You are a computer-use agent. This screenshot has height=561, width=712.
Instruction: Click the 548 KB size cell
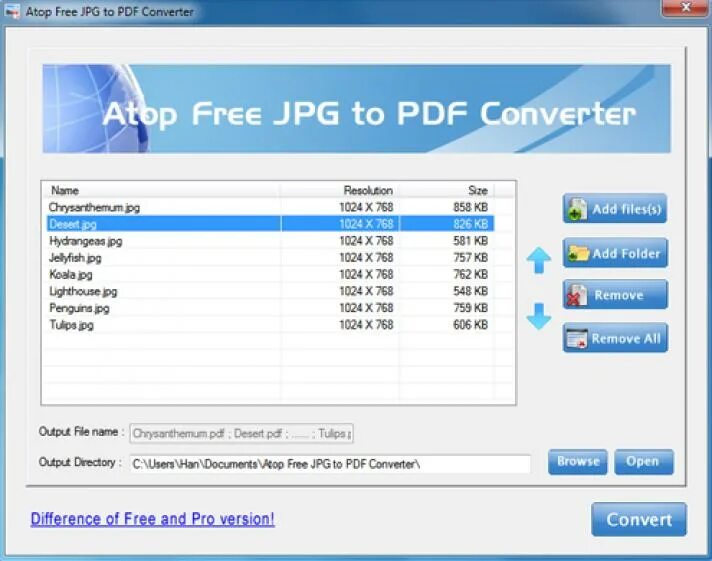470,291
